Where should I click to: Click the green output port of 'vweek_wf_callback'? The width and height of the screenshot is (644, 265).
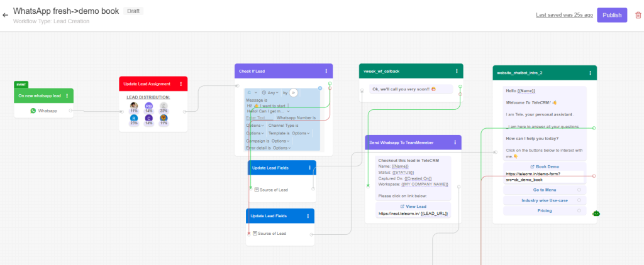click(x=460, y=87)
